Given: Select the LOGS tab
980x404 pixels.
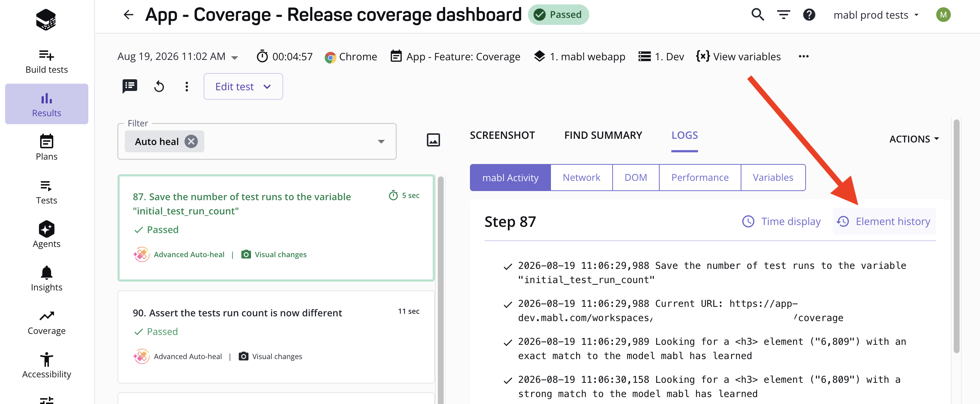Looking at the screenshot, I should click(684, 136).
